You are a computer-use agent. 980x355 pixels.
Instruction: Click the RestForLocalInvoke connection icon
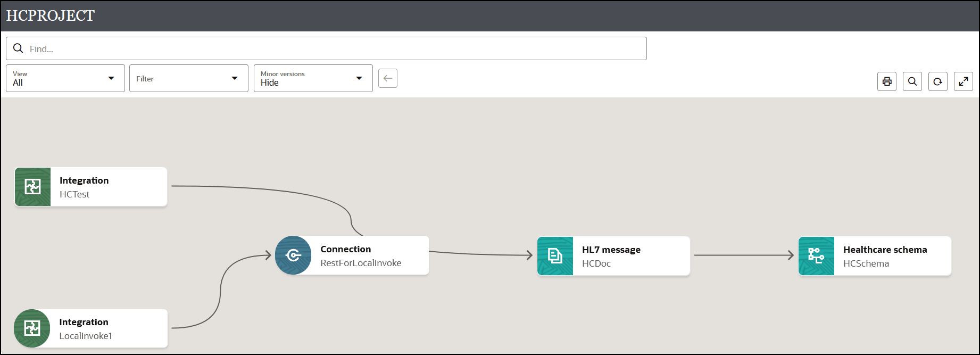coord(293,255)
